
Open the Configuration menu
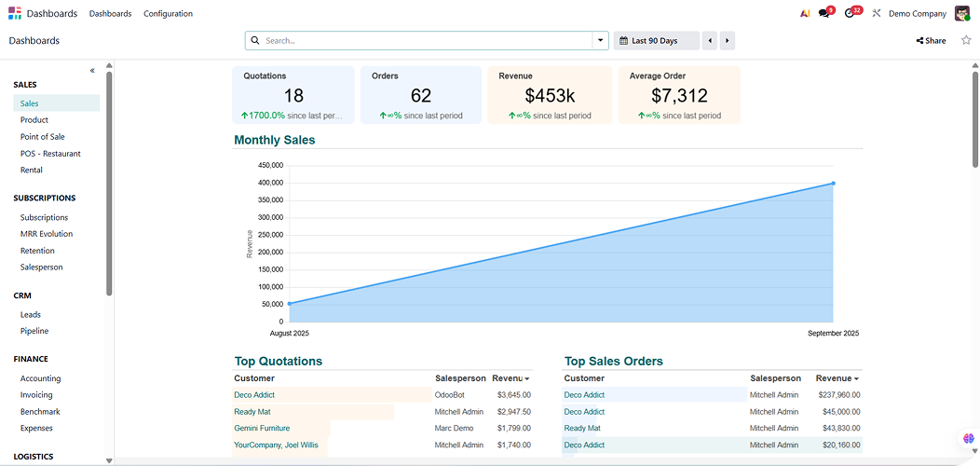(168, 14)
